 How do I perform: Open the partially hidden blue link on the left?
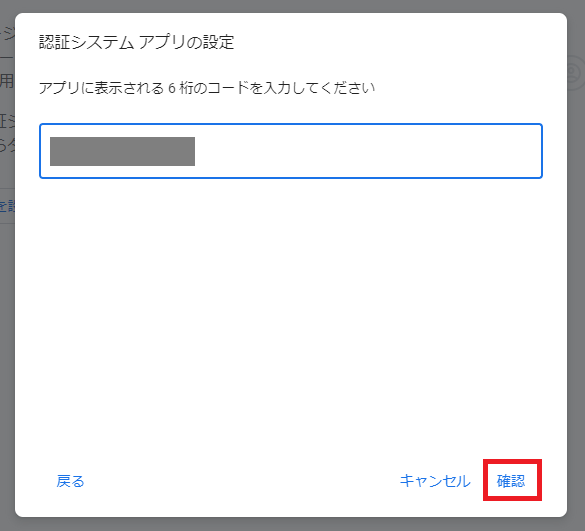7,206
